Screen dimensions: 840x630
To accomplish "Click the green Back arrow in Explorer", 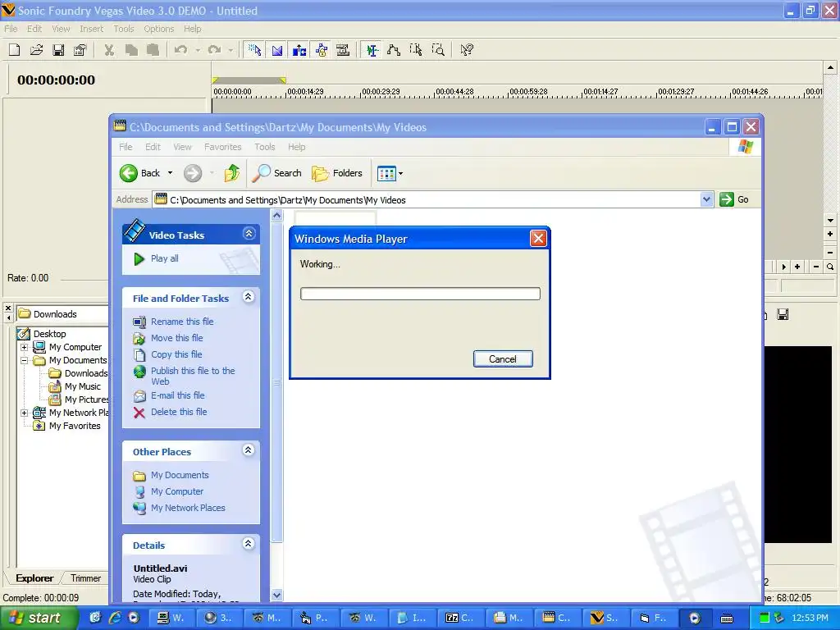I will click(129, 173).
